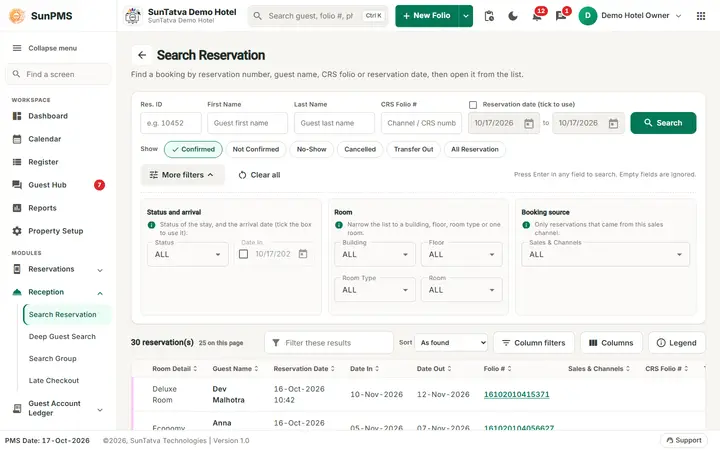Click the Guest first name field
This screenshot has height=450, width=720.
248,123
